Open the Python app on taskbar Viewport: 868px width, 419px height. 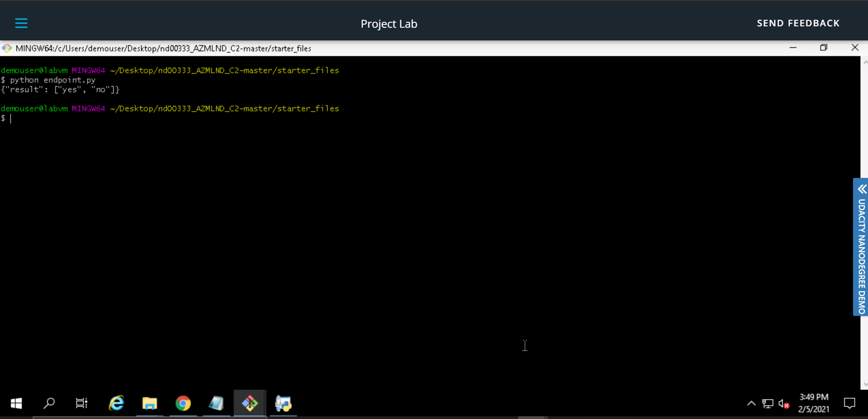pyautogui.click(x=283, y=403)
